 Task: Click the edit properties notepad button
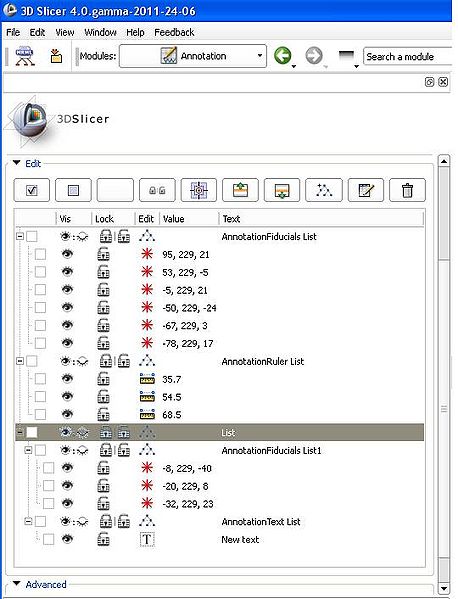pos(366,190)
